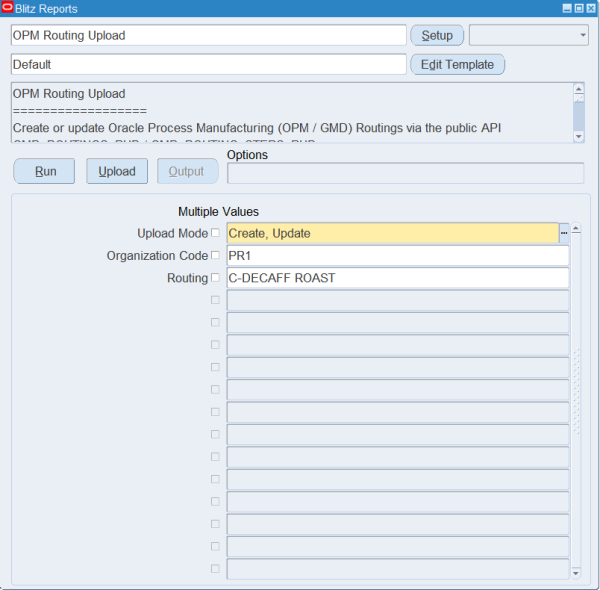Click the report name field OPM Routing Upload
This screenshot has width=600, height=590.
209,35
